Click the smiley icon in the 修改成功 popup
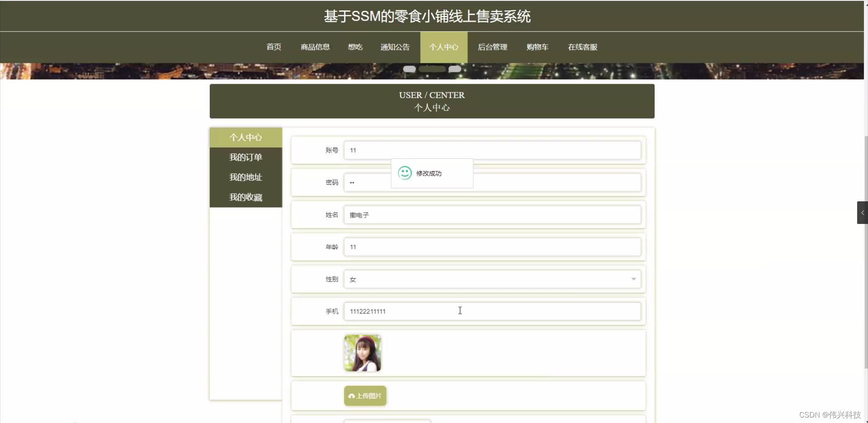 [x=404, y=173]
